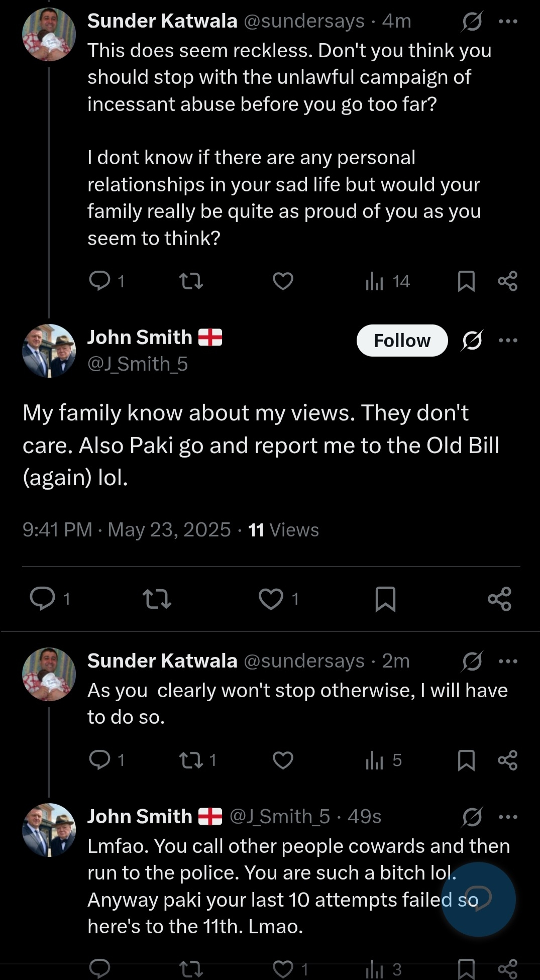Repost Sunder Katwala's first tweet
Image resolution: width=540 pixels, height=980 pixels.
pyautogui.click(x=191, y=281)
